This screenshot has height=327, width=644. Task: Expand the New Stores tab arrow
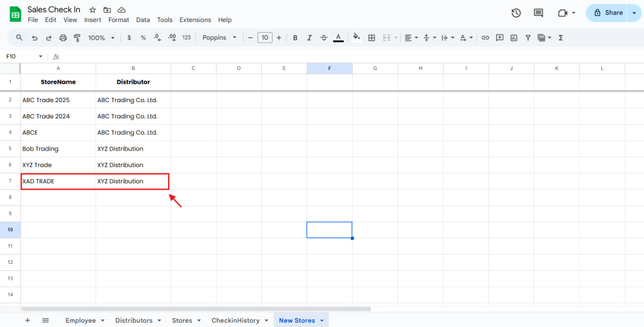coord(322,321)
